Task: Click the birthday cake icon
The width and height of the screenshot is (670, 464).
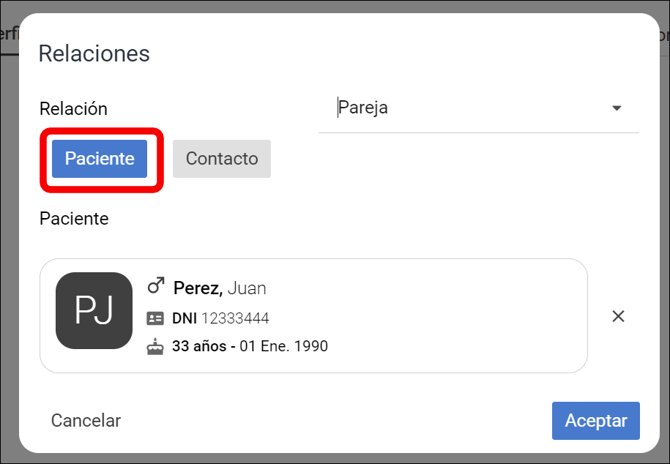Action: click(155, 347)
